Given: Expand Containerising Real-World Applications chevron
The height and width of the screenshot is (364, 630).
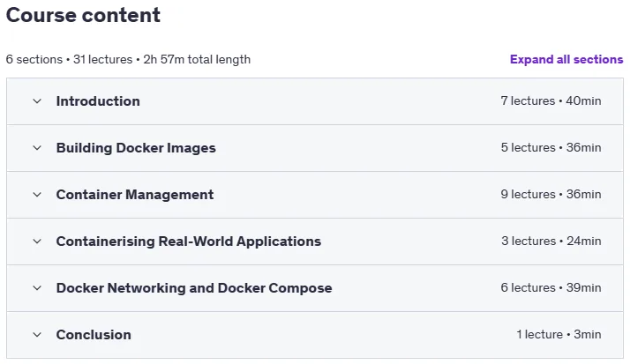Looking at the screenshot, I should (x=37, y=241).
